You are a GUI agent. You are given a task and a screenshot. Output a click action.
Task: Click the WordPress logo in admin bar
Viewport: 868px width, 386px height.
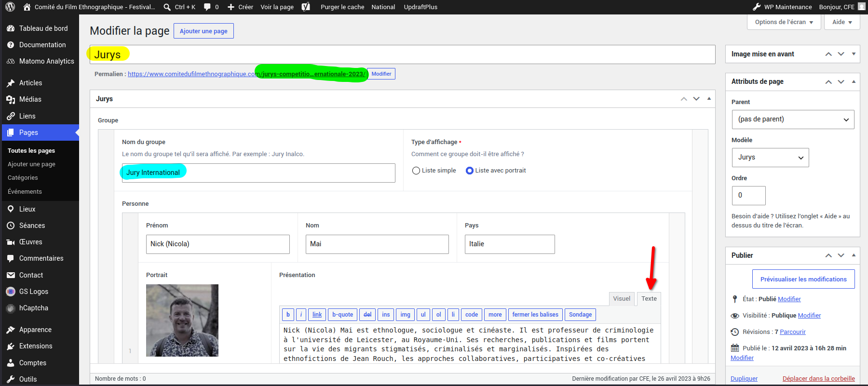tap(10, 7)
